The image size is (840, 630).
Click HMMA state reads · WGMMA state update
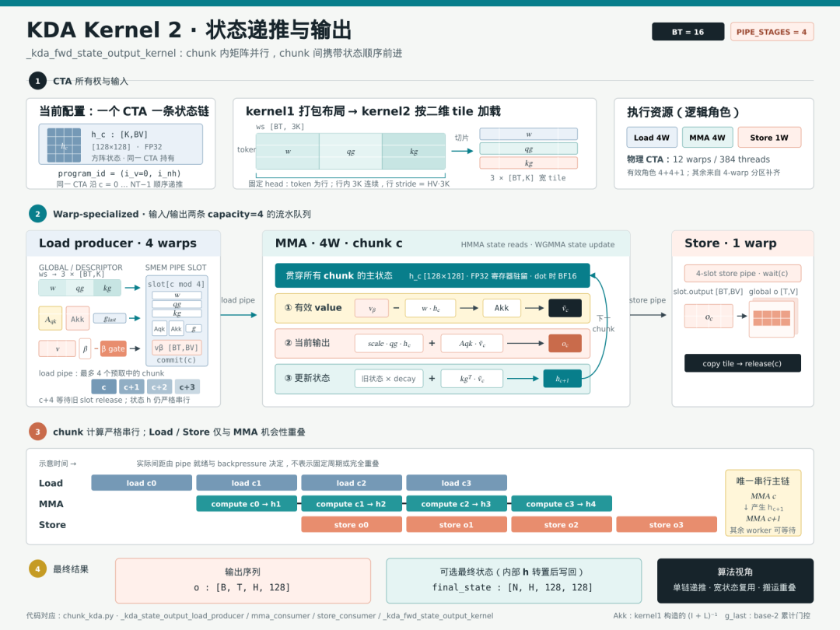(x=537, y=244)
